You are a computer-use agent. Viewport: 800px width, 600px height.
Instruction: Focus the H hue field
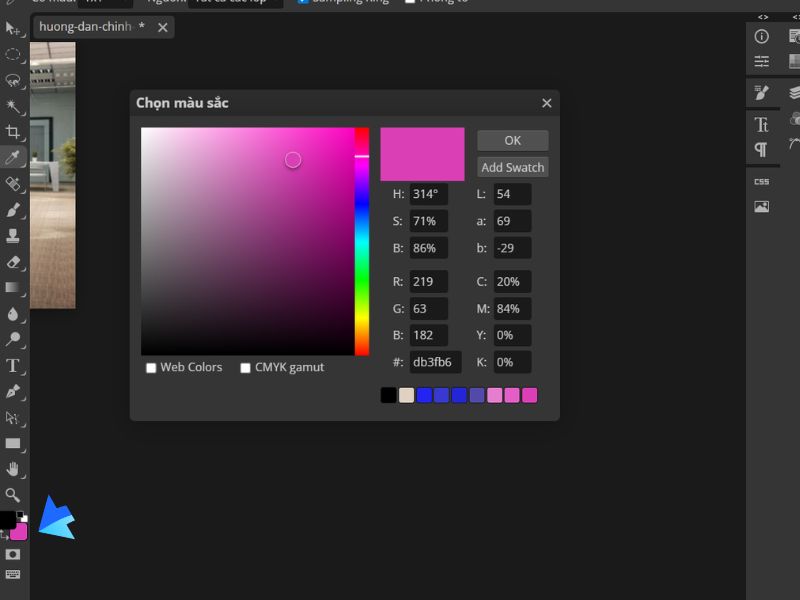pyautogui.click(x=429, y=194)
